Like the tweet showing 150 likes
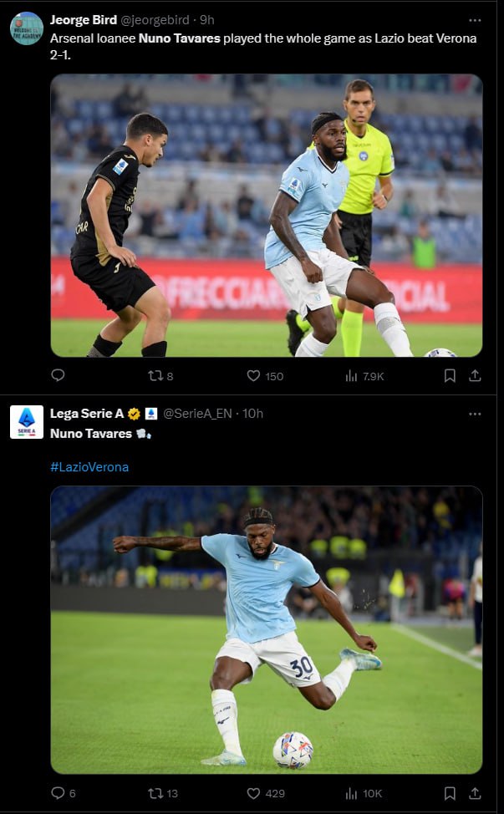The image size is (504, 814). click(x=265, y=376)
